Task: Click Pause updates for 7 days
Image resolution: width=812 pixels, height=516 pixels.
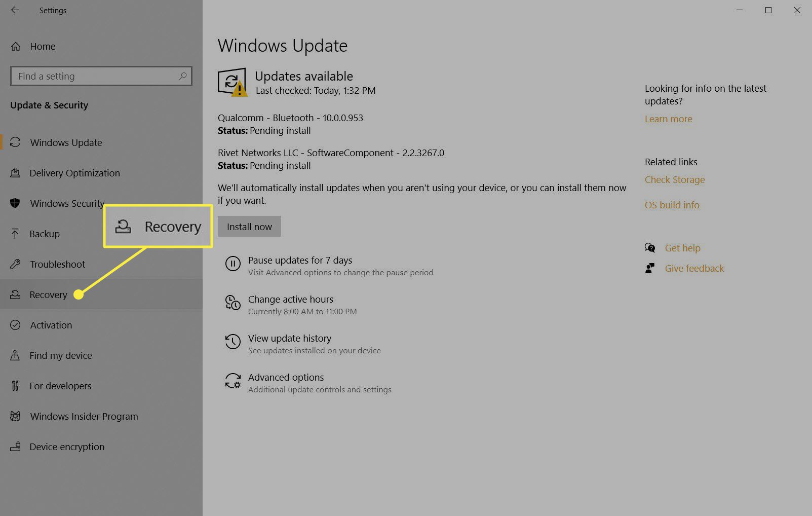Action: point(300,260)
